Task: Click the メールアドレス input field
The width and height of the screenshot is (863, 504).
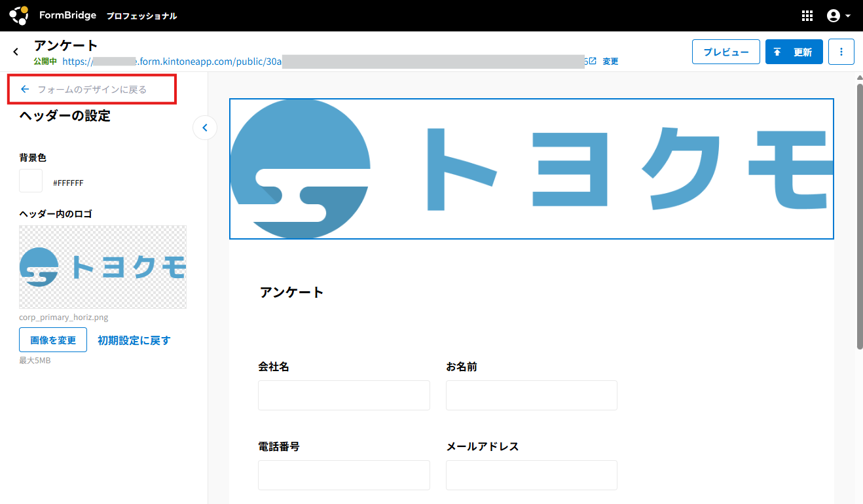Action: coord(532,475)
